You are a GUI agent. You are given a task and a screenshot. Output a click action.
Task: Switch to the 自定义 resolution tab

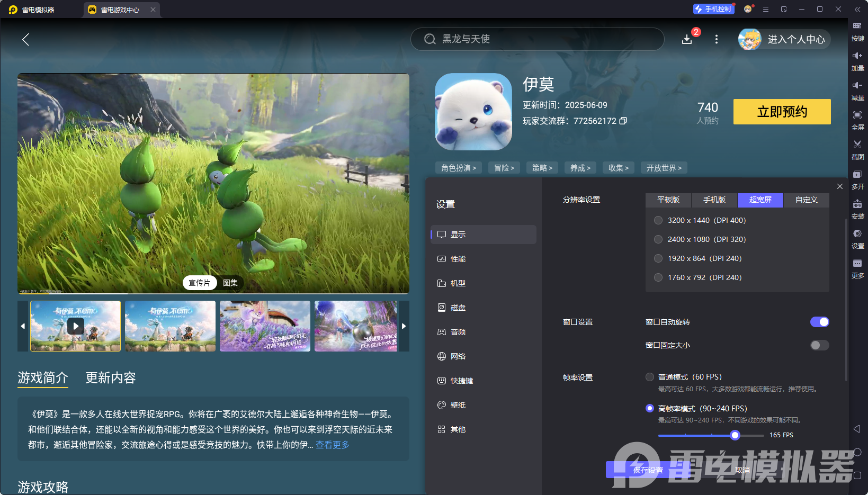806,200
